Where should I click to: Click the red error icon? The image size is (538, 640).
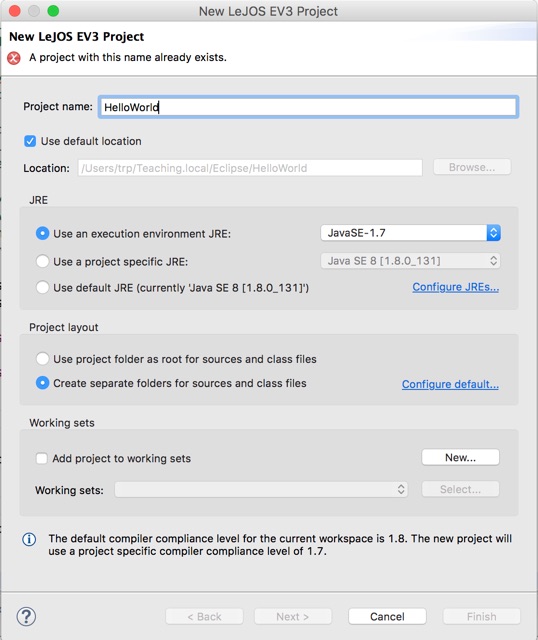14,58
